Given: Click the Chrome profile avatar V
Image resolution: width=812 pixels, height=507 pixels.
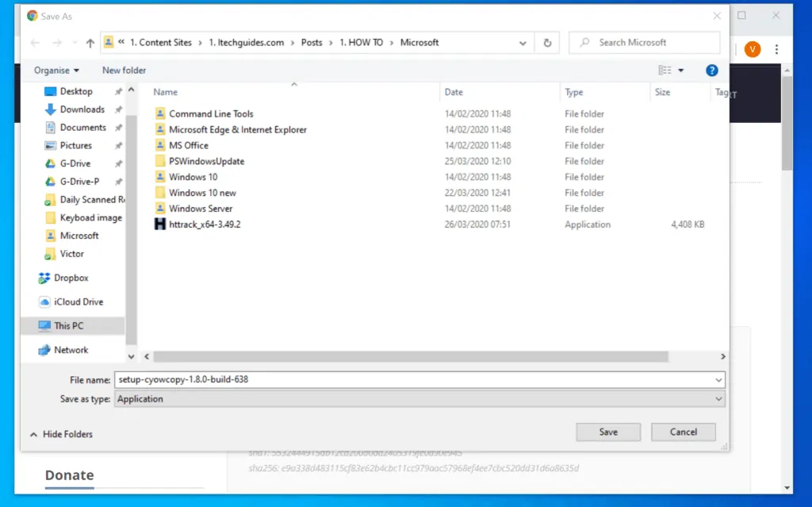Looking at the screenshot, I should pos(753,49).
